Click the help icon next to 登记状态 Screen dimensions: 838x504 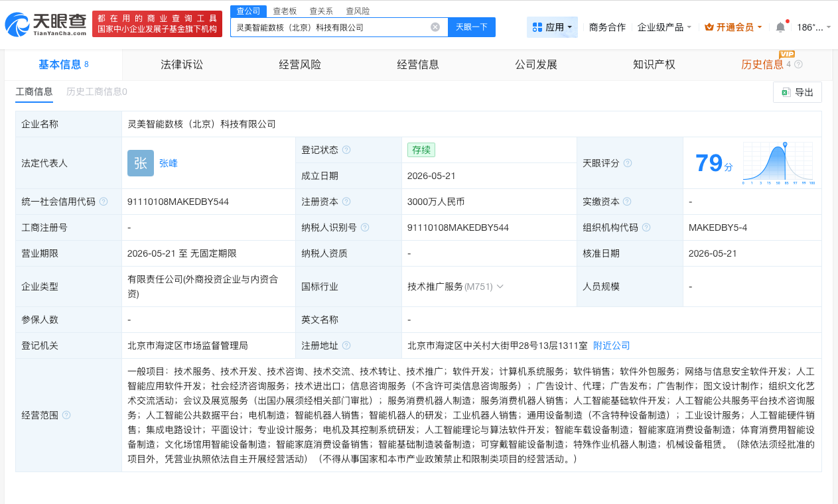click(x=346, y=150)
